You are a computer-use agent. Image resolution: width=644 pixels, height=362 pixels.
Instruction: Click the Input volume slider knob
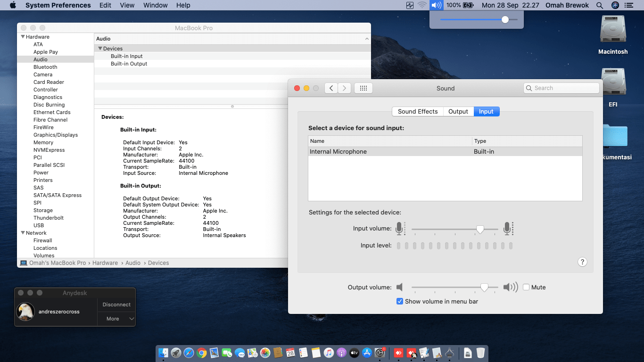pos(480,229)
